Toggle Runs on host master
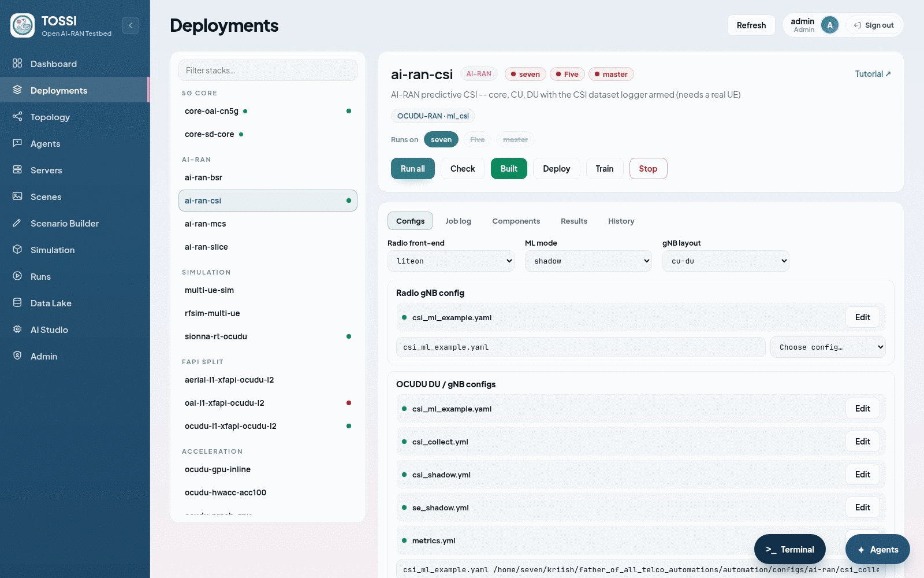Screen dimensions: 924x578 pos(515,139)
